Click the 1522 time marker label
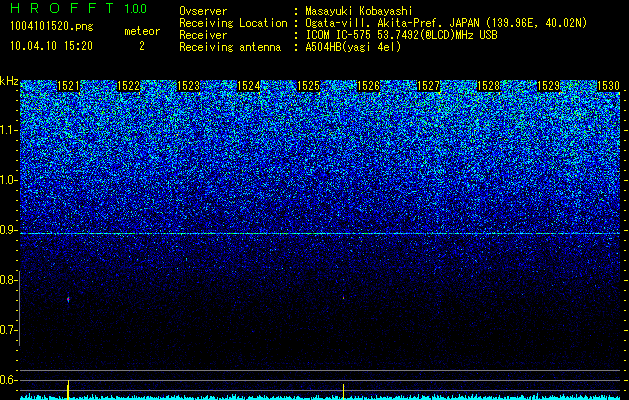Viewport: 629px width, 400px height. [128, 86]
